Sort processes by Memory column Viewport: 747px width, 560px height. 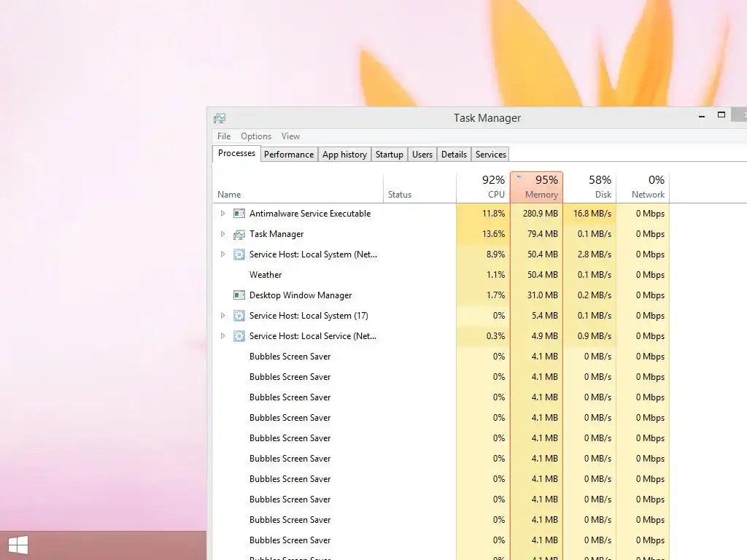click(x=536, y=187)
